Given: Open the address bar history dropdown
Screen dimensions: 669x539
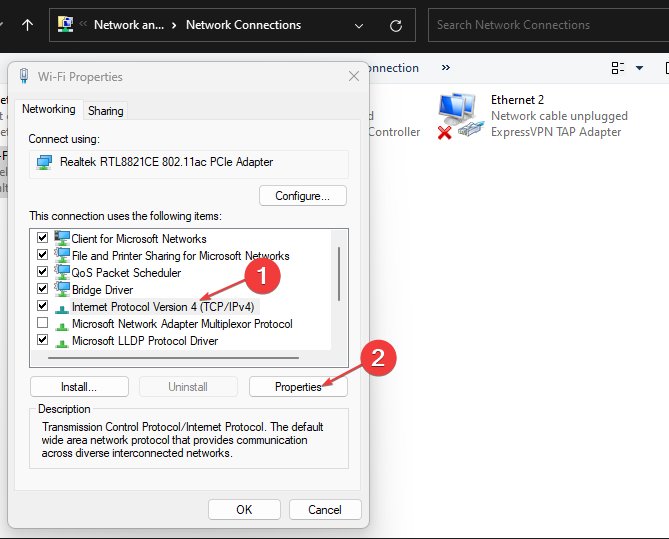Looking at the screenshot, I should click(x=359, y=26).
